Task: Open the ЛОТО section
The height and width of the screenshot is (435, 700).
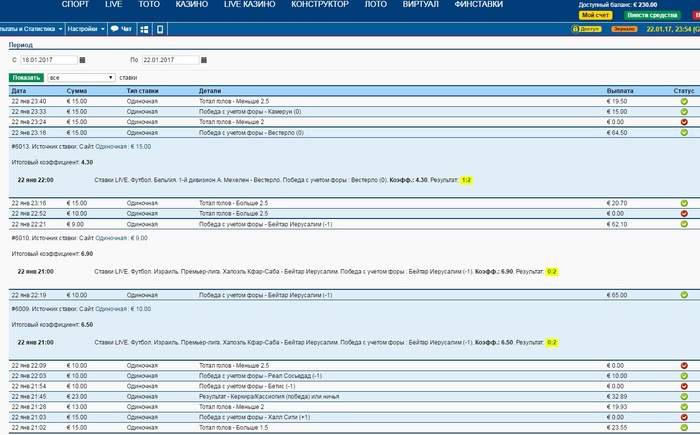Action: (x=375, y=4)
